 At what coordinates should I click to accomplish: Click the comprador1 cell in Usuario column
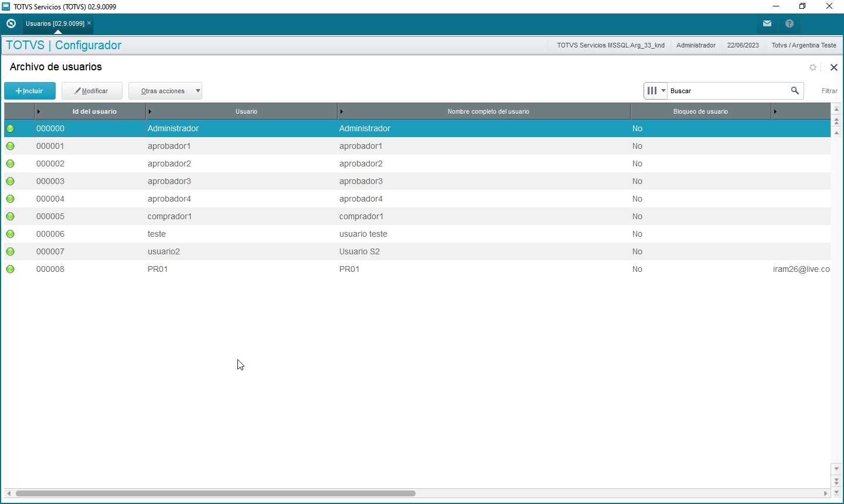(x=242, y=216)
